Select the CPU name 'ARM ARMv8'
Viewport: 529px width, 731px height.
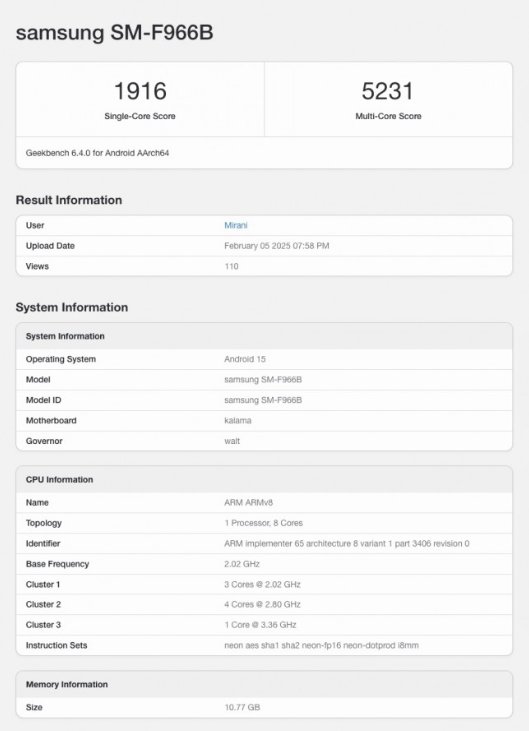point(248,503)
